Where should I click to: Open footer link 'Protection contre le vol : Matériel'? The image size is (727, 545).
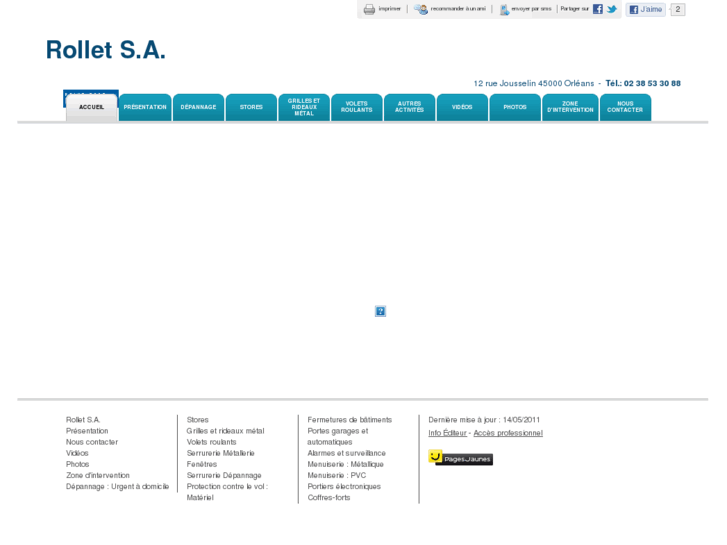pyautogui.click(x=227, y=492)
